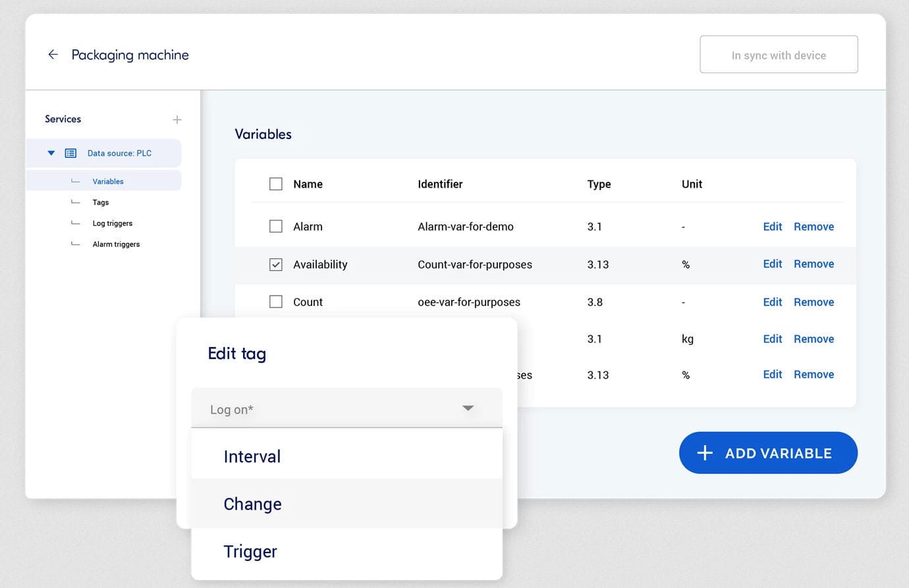Viewport: 909px width, 588px height.
Task: Check the Alarm variable checkbox
Action: pyautogui.click(x=276, y=227)
